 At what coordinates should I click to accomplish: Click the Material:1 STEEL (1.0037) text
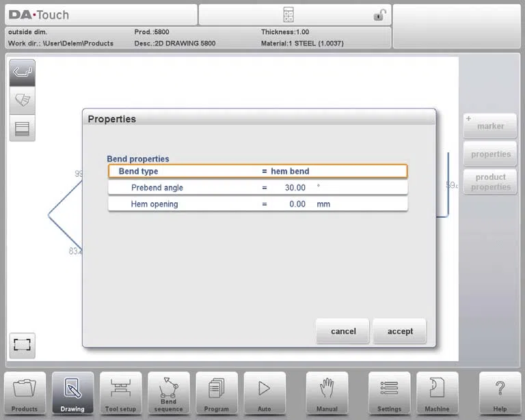[x=302, y=44]
